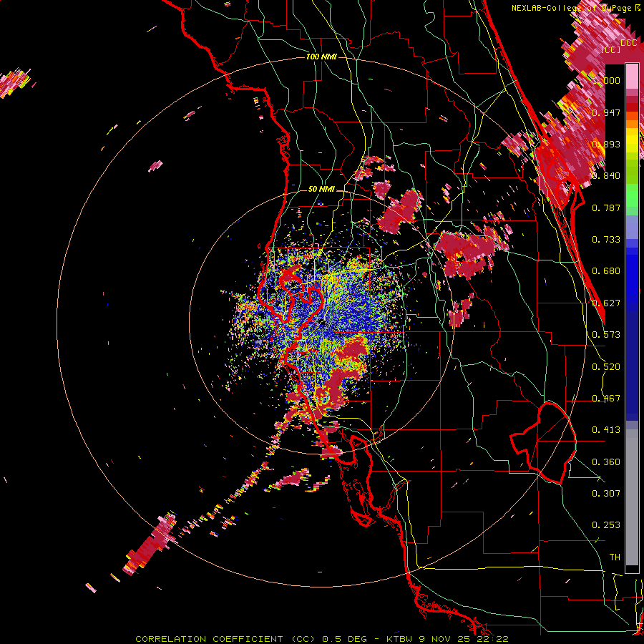The image size is (644, 644).
Task: Pick the yellow band of the color bar
Action: pyautogui.click(x=632, y=140)
